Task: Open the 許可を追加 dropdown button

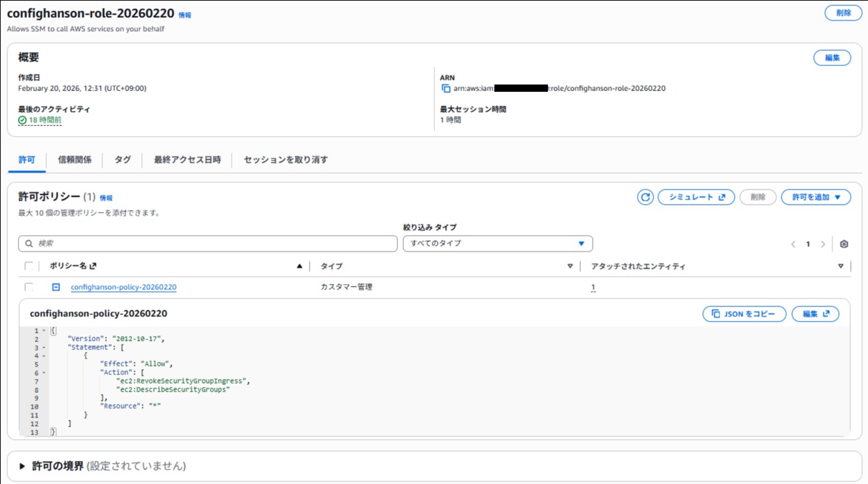Action: tap(816, 197)
